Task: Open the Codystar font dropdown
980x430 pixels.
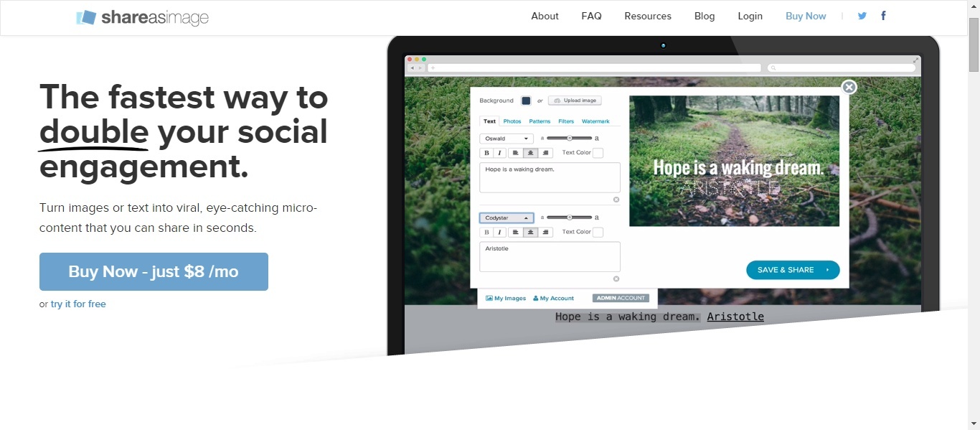Action: tap(507, 218)
